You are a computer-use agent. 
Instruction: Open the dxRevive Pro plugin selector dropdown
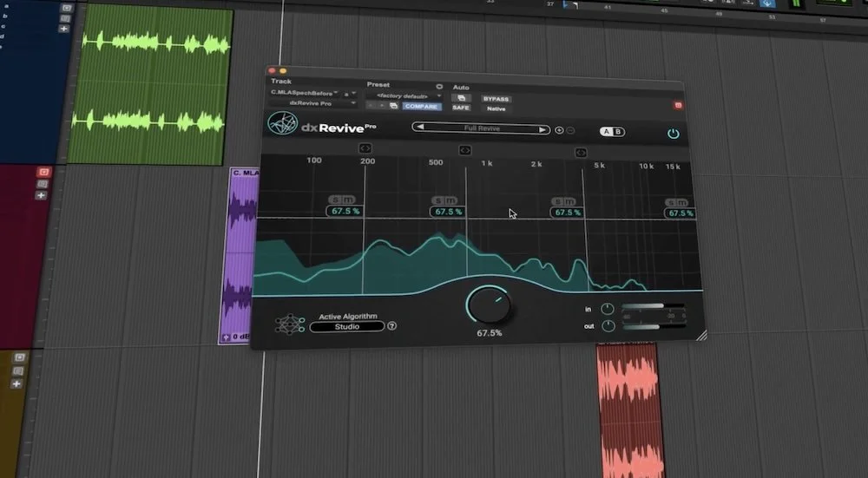(x=312, y=103)
